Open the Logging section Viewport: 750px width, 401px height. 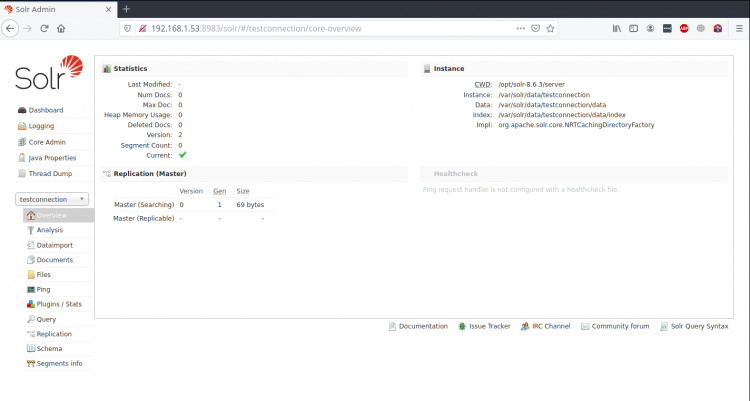41,126
